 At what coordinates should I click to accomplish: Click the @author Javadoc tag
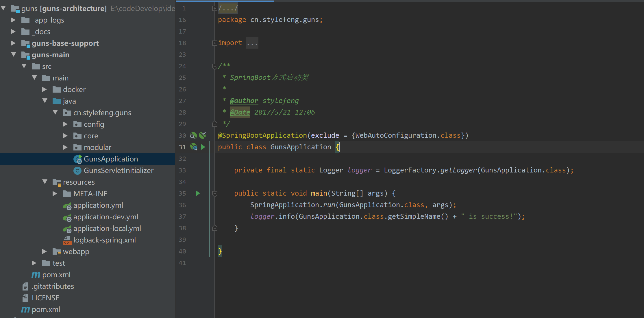(x=244, y=101)
